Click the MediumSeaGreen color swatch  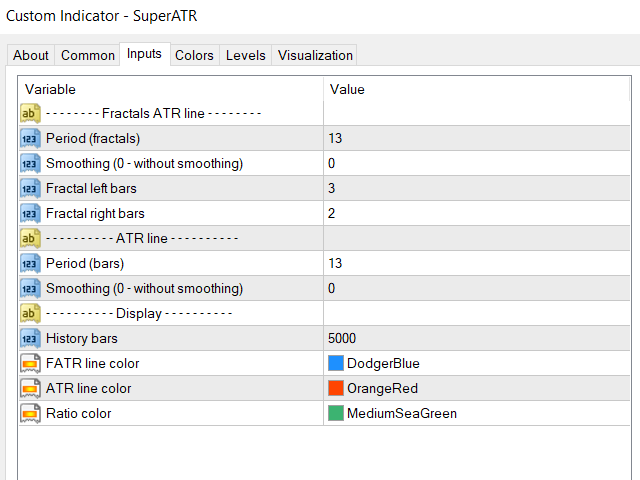click(336, 413)
